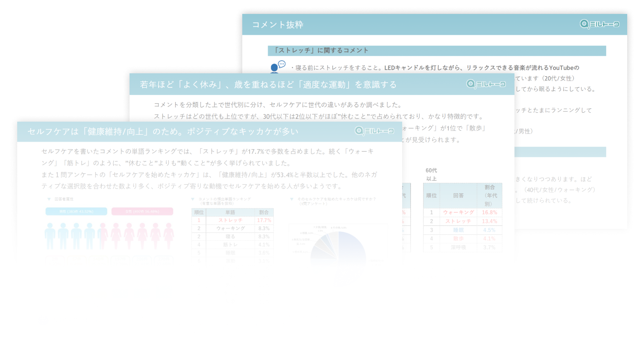644x342 pixels.
Task: Click the half-blue half-pink person figure
Action: point(102,236)
